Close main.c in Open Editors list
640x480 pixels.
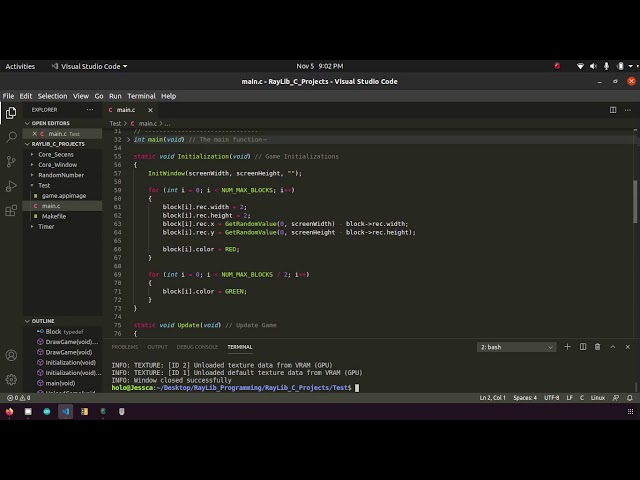(35, 134)
